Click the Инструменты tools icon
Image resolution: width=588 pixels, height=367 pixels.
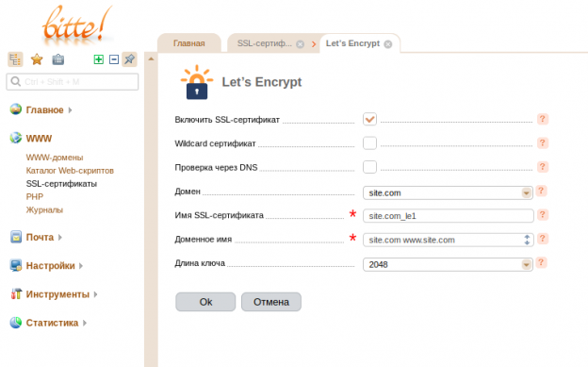pos(16,293)
